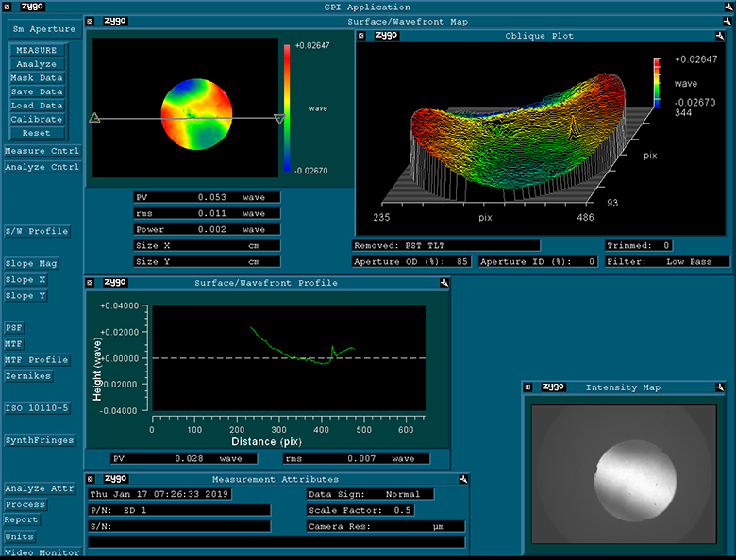The width and height of the screenshot is (736, 560).
Task: Open the Measure Cntrl panel
Action: (42, 151)
